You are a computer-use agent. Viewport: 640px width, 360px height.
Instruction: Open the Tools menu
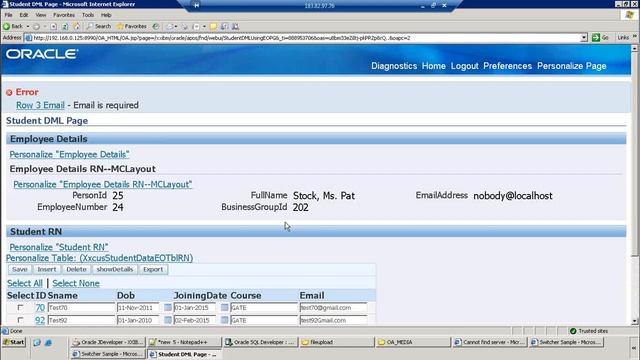point(88,15)
